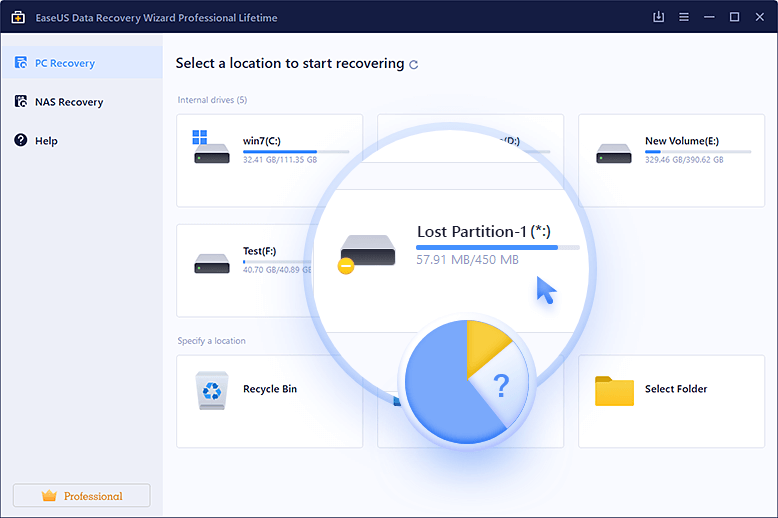Select the PC Recovery tab
The image size is (778, 518).
(x=65, y=63)
